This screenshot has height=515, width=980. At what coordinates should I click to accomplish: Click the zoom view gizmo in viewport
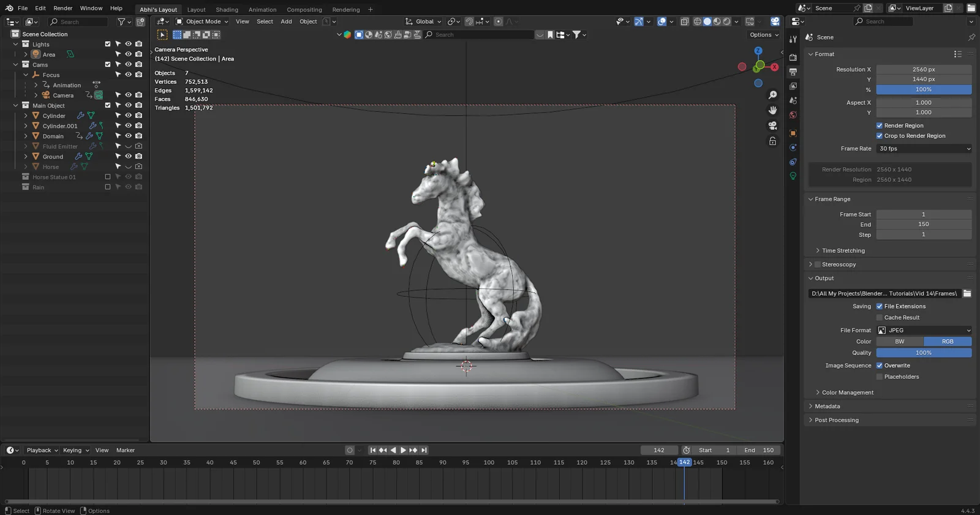(x=773, y=95)
